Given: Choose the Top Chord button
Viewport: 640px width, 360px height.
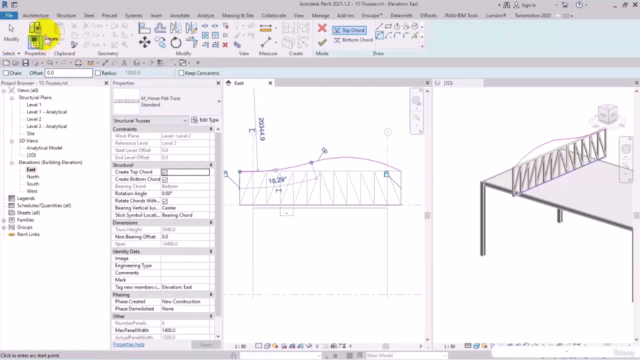Looking at the screenshot, I should coord(349,30).
